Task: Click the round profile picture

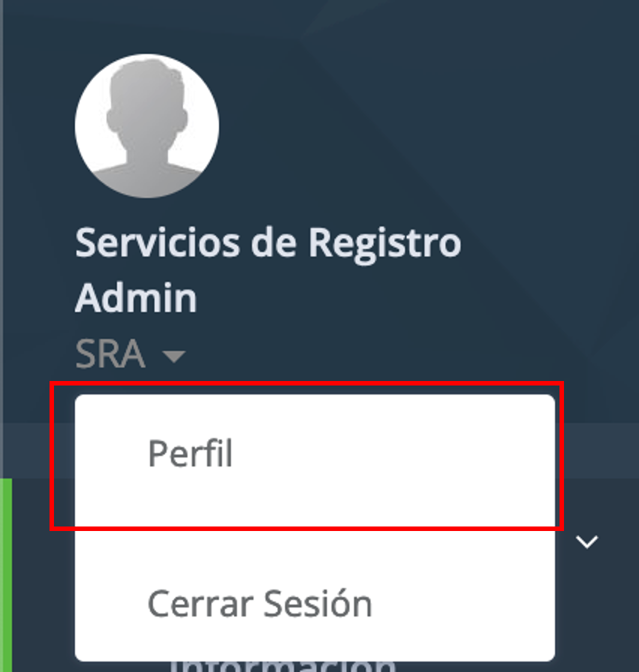Action: (147, 127)
